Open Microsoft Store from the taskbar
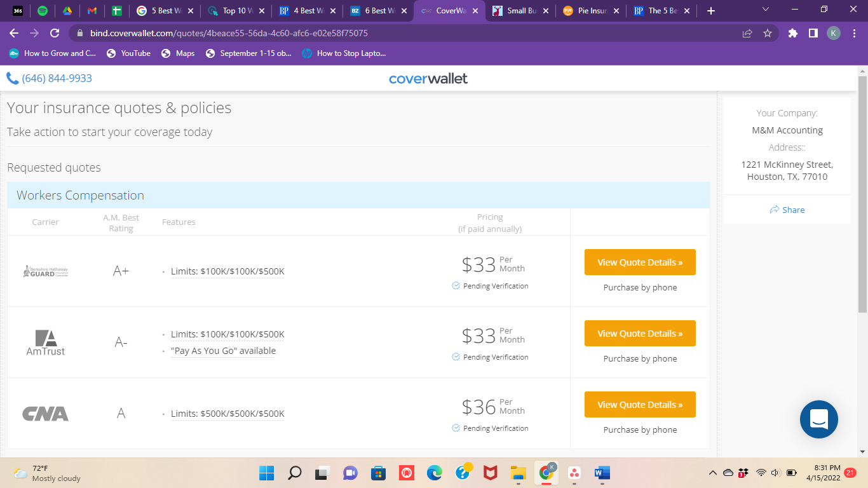Viewport: 868px width, 488px height. click(x=378, y=473)
